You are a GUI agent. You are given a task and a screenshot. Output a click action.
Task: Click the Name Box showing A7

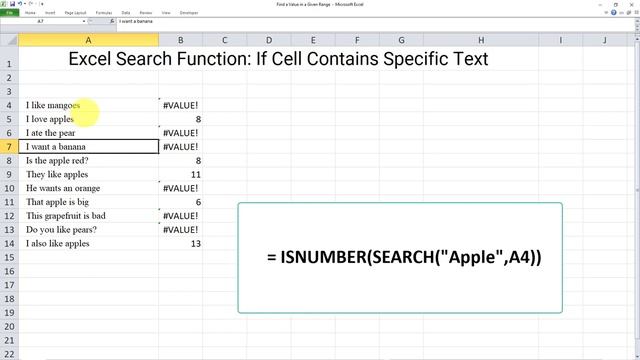pos(41,21)
